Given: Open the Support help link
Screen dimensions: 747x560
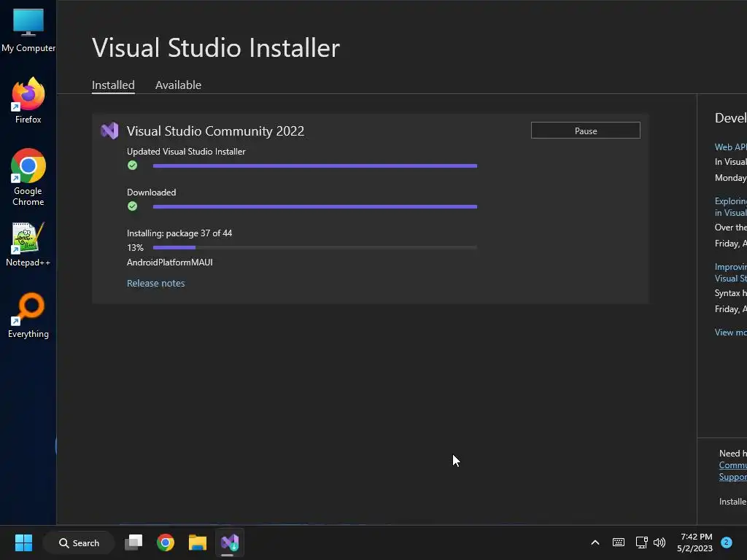Looking at the screenshot, I should (x=732, y=477).
